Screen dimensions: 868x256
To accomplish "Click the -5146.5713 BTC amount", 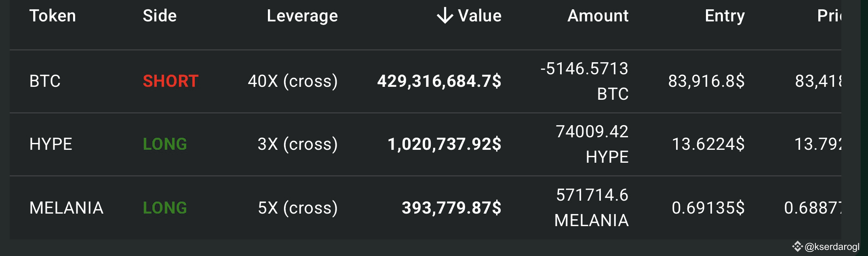I will tap(584, 81).
